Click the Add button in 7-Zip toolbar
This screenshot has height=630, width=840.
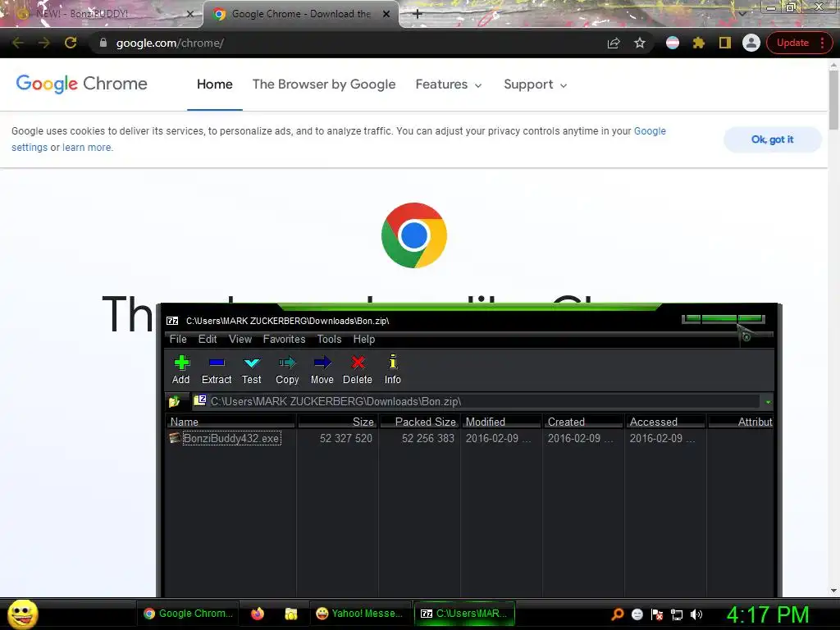181,369
